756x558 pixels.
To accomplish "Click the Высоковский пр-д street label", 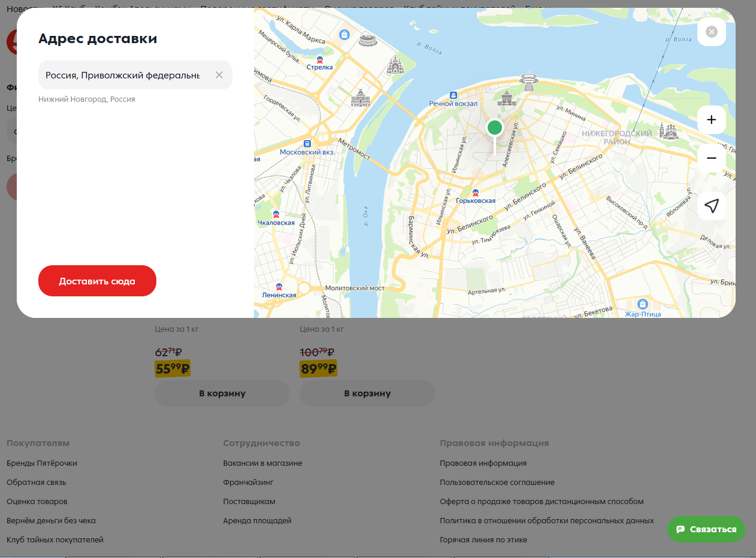I will tap(627, 213).
